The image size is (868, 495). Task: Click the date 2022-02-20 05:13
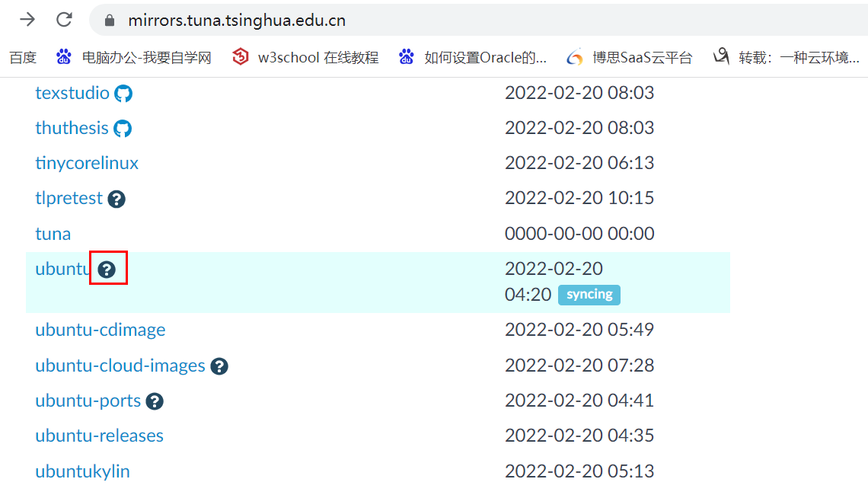pyautogui.click(x=579, y=471)
